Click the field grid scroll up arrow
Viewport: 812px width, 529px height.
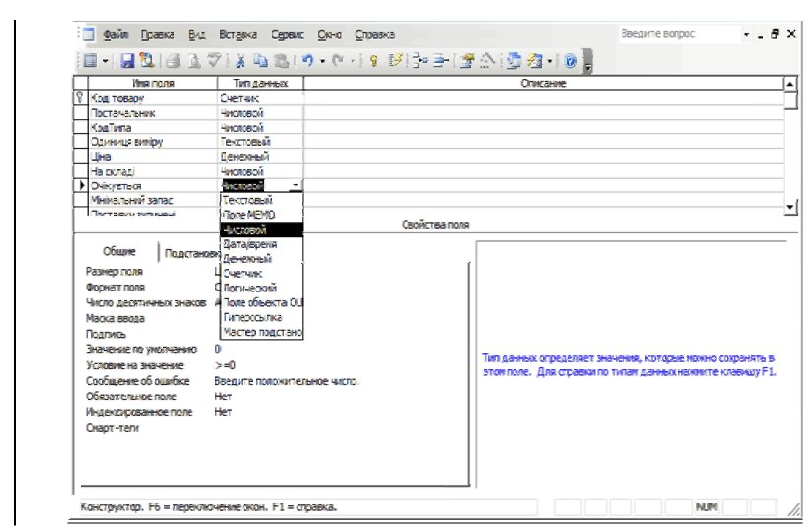coord(790,83)
